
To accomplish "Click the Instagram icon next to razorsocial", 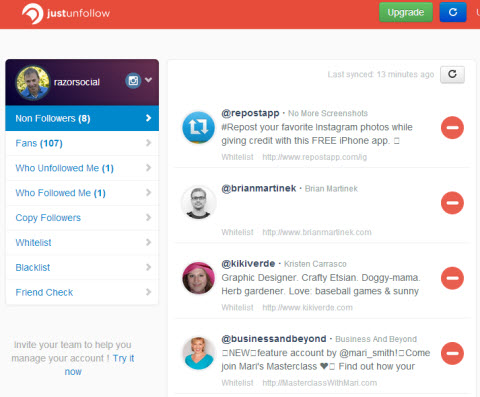I will click(133, 81).
